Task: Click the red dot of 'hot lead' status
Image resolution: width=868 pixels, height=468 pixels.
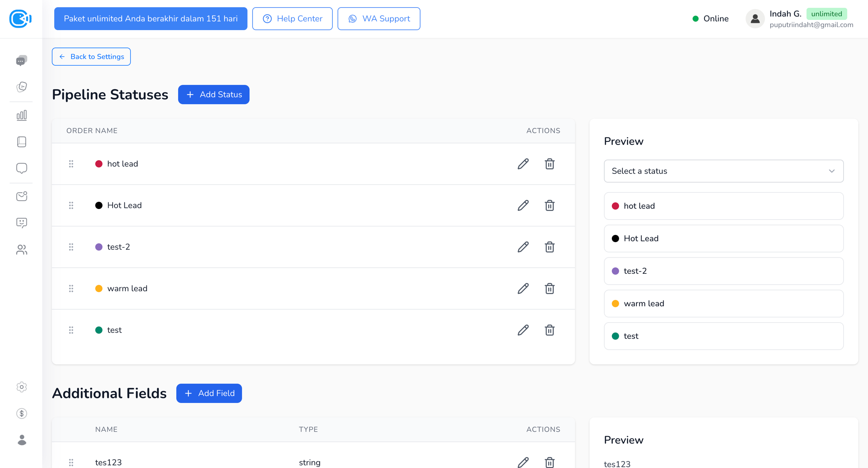Action: pos(99,164)
